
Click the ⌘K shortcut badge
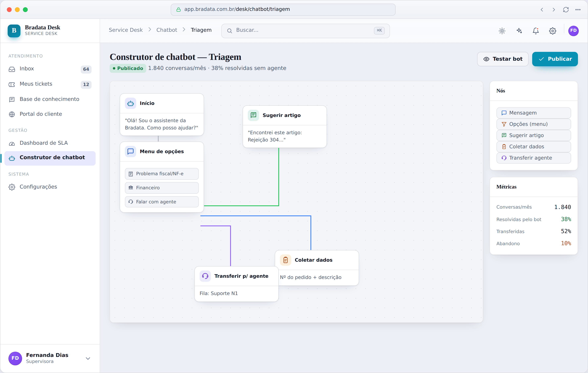pyautogui.click(x=379, y=31)
